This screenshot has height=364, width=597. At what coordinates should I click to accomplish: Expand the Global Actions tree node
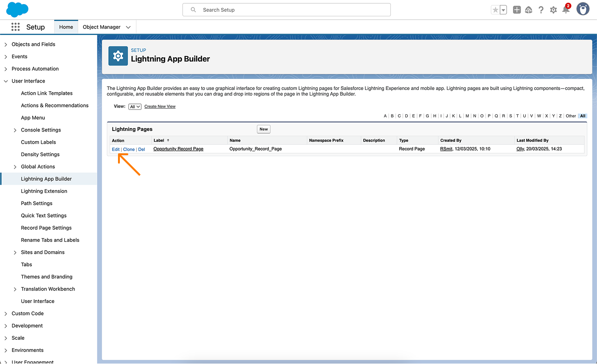pyautogui.click(x=15, y=167)
